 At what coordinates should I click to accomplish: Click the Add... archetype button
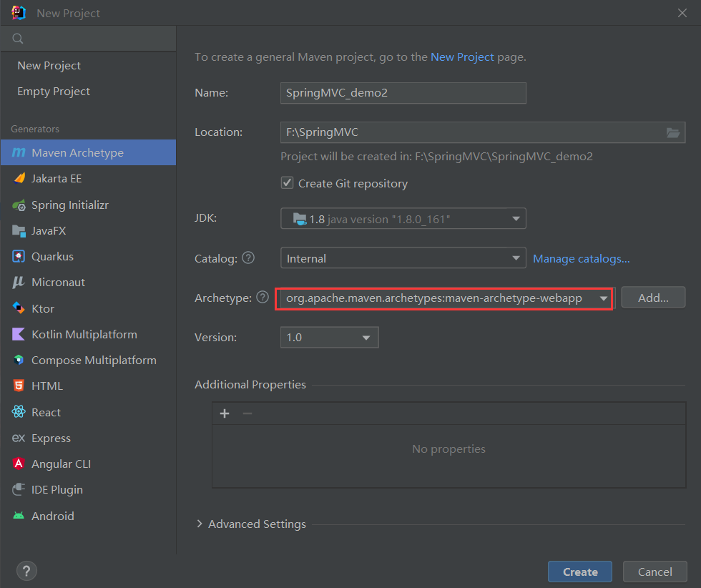(653, 298)
